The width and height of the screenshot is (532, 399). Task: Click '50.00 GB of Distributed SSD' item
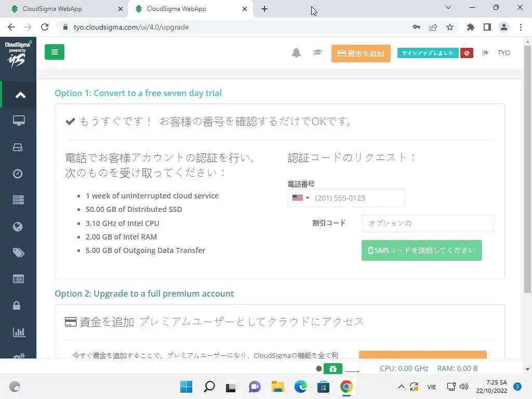coord(134,209)
